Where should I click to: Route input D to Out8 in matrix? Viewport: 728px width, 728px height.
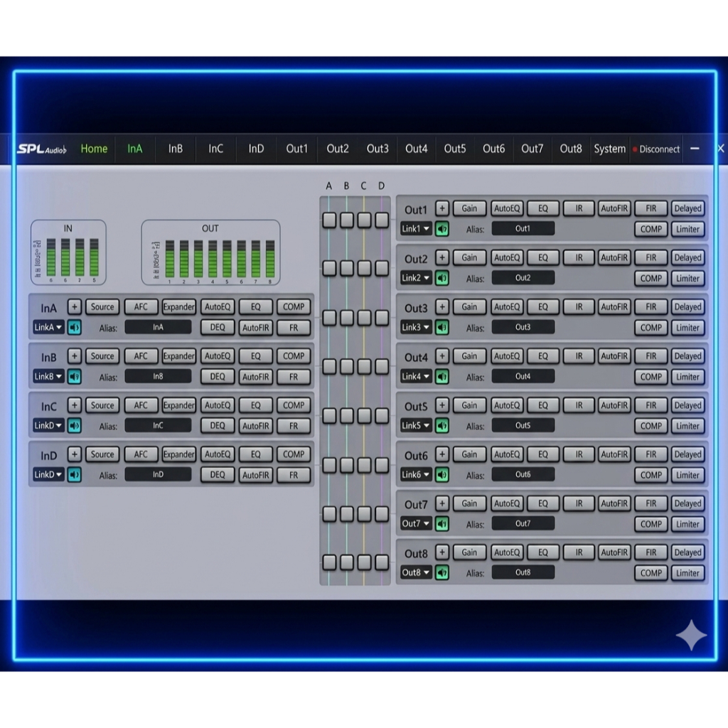[382, 562]
